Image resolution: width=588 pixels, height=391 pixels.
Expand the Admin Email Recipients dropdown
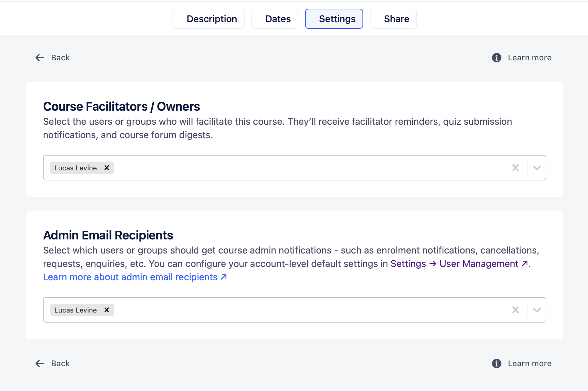(x=537, y=310)
